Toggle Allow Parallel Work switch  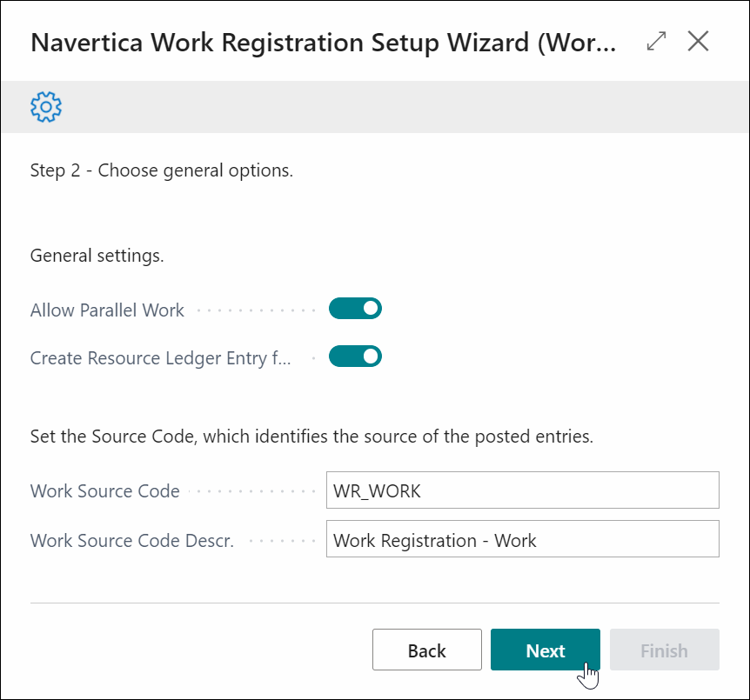[355, 309]
